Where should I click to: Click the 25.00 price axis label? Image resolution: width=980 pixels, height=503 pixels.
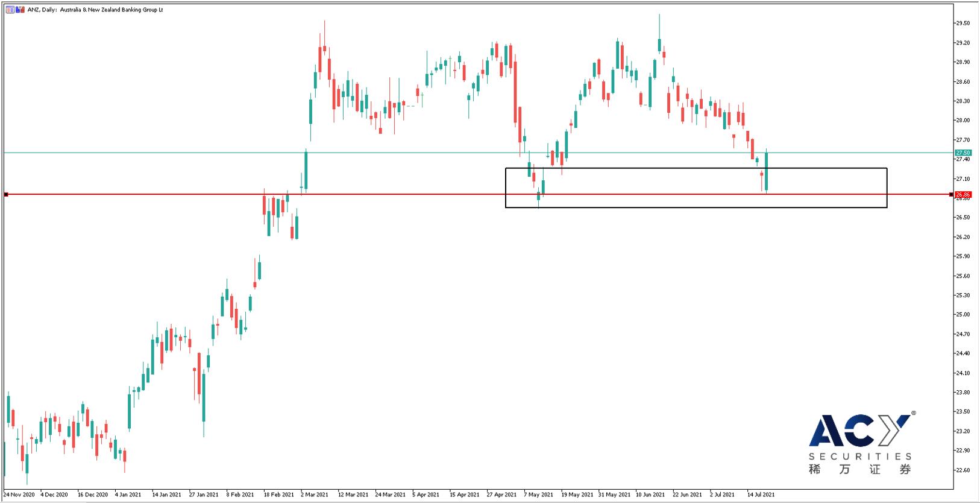pos(963,314)
